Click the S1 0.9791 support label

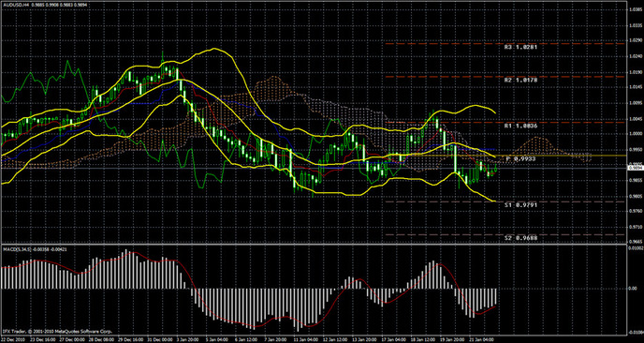520,205
